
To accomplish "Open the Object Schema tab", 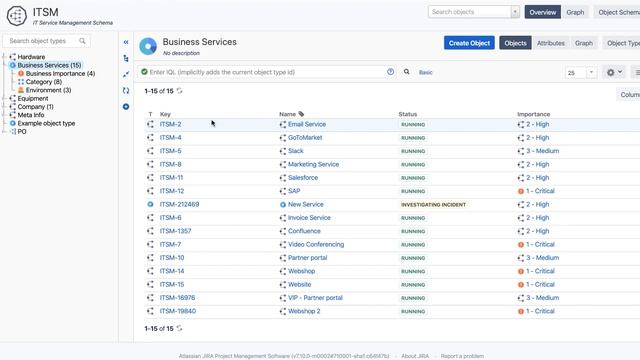I will click(x=617, y=12).
